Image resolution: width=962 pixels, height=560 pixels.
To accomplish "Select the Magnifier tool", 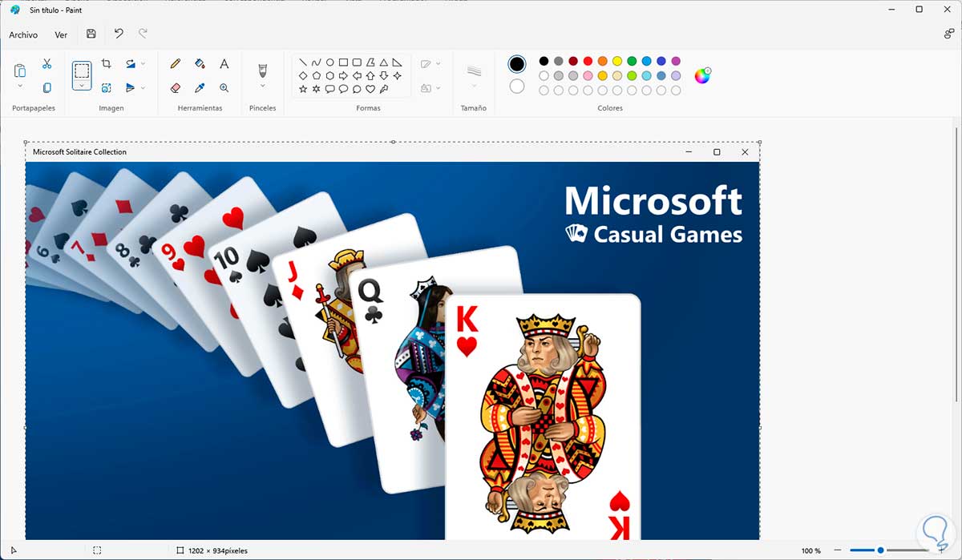I will [224, 87].
